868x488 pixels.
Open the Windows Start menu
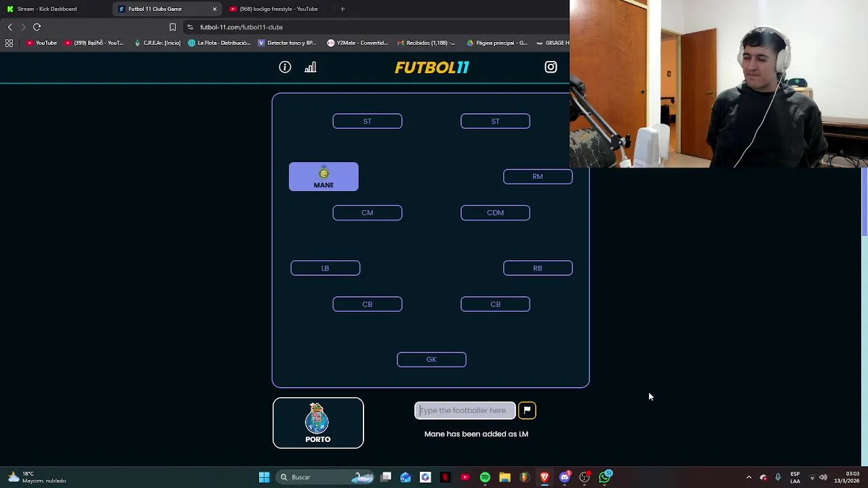[264, 477]
